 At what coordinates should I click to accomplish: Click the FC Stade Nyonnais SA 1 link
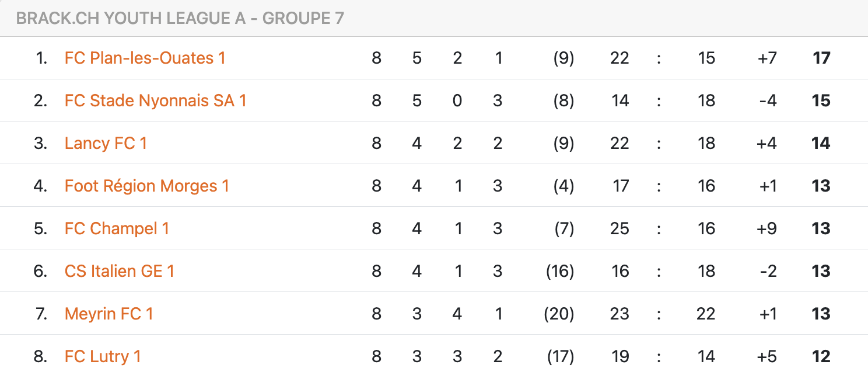click(155, 100)
